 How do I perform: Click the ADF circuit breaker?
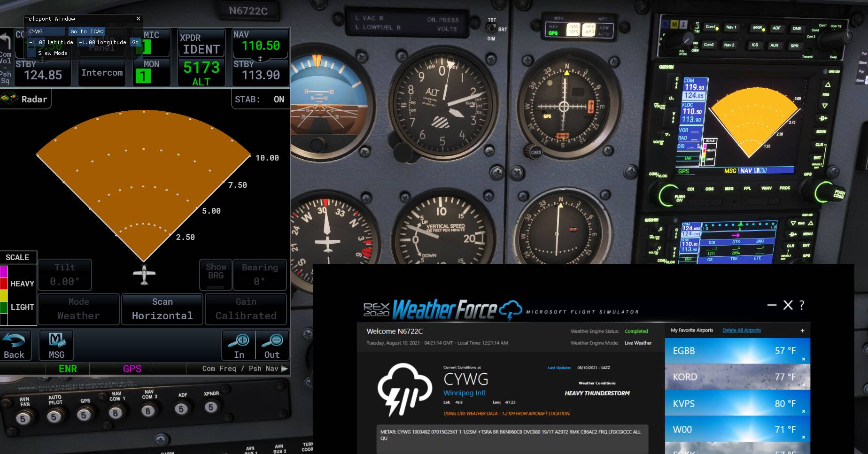pos(181,408)
